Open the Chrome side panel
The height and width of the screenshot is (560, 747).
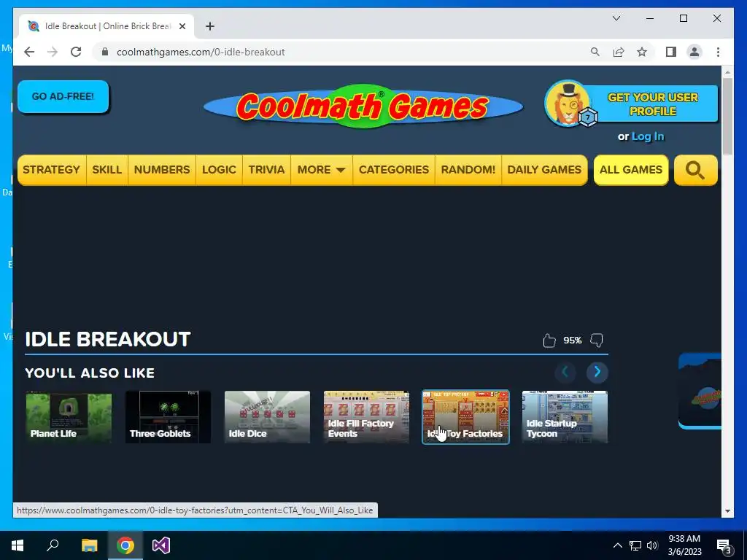pos(671,52)
